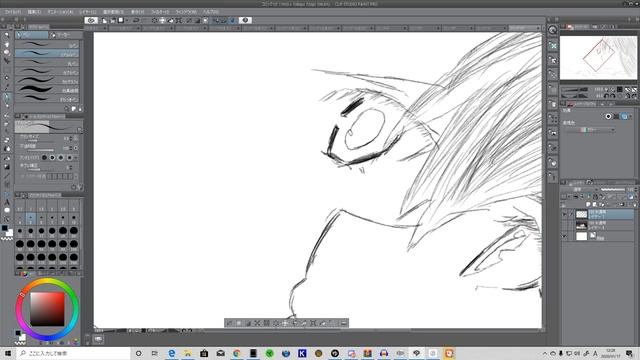The height and width of the screenshot is (360, 640).
Task: Switch to マーカー (Marker) sub tool group
Action: (x=65, y=35)
